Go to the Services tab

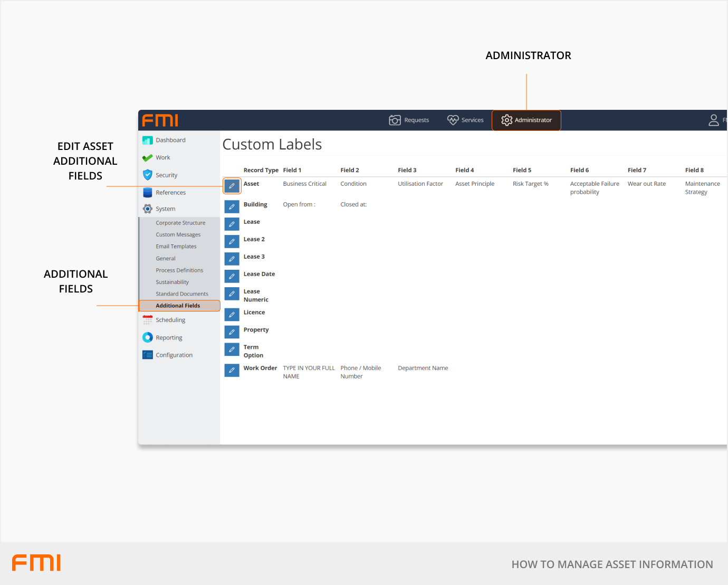click(x=465, y=120)
